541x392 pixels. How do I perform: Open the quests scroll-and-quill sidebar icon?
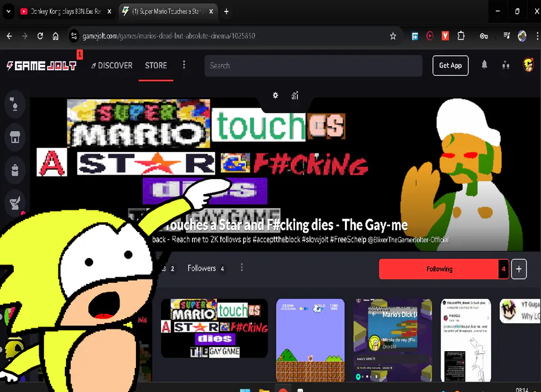15,203
